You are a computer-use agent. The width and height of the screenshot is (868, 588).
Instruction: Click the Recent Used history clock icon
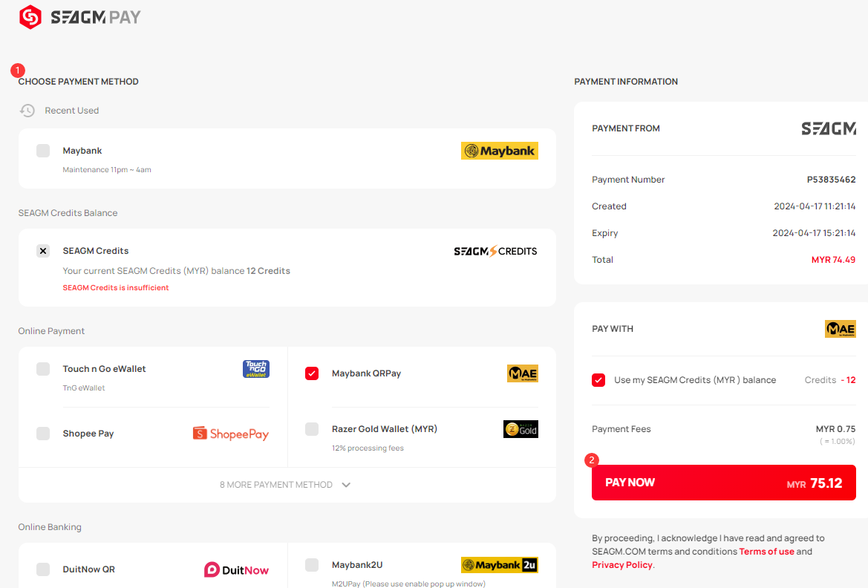(27, 111)
